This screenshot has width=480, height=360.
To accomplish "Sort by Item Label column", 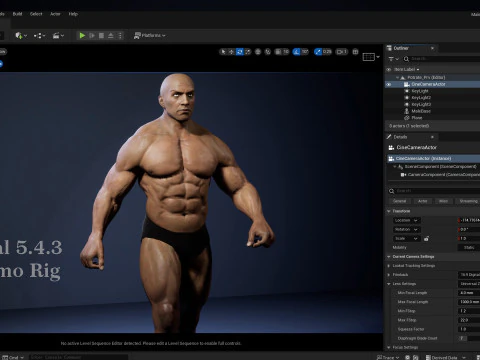I will [407, 69].
